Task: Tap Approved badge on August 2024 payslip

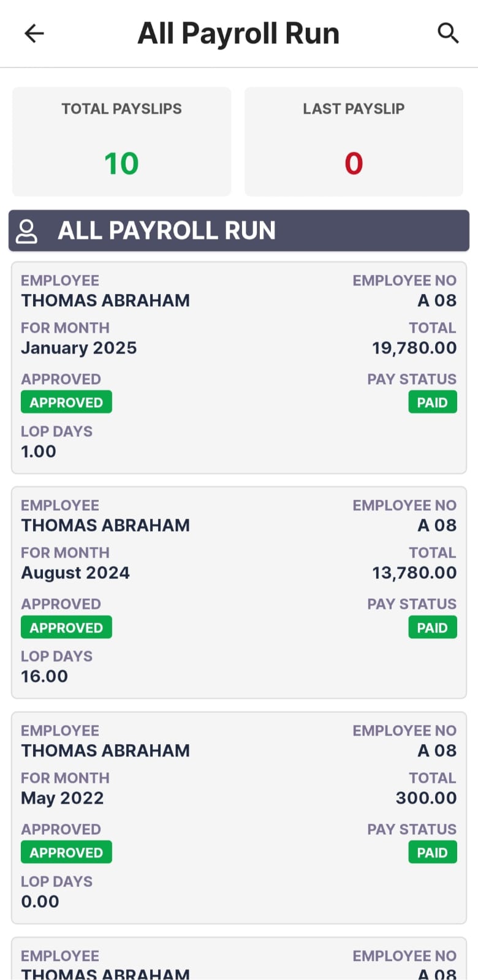Action: coord(66,628)
